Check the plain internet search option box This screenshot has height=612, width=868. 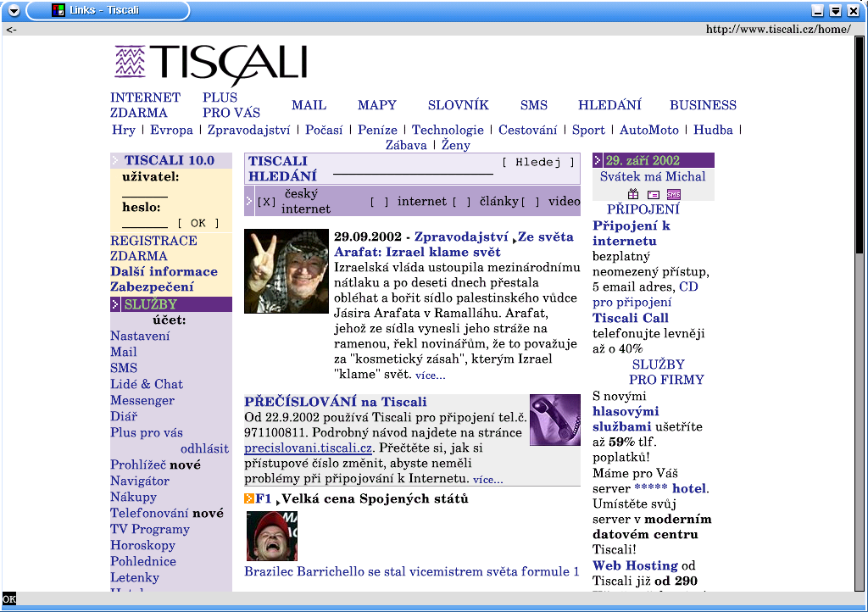379,202
